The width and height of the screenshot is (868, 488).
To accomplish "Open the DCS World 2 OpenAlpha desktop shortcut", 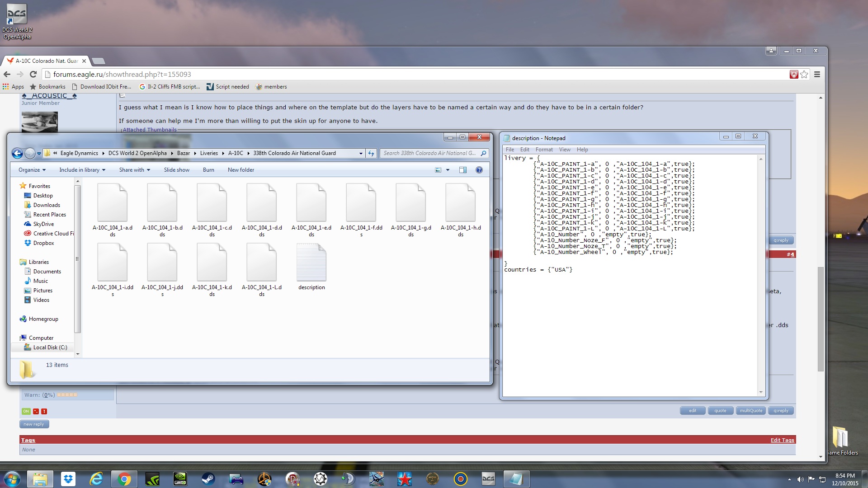I will 17,21.
